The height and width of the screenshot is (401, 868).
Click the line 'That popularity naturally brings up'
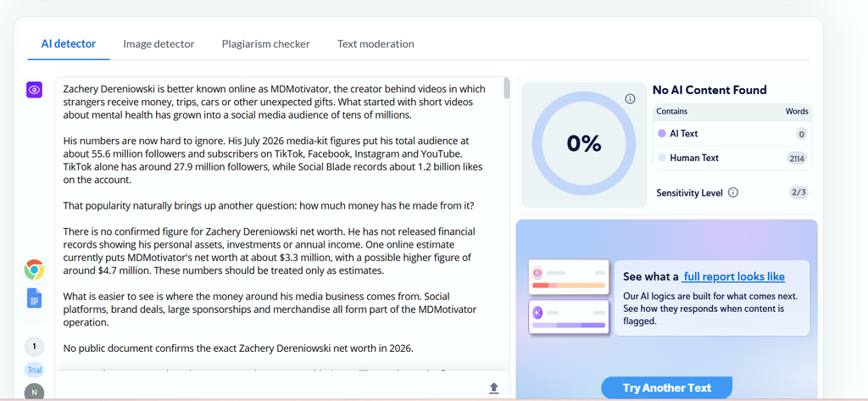269,206
